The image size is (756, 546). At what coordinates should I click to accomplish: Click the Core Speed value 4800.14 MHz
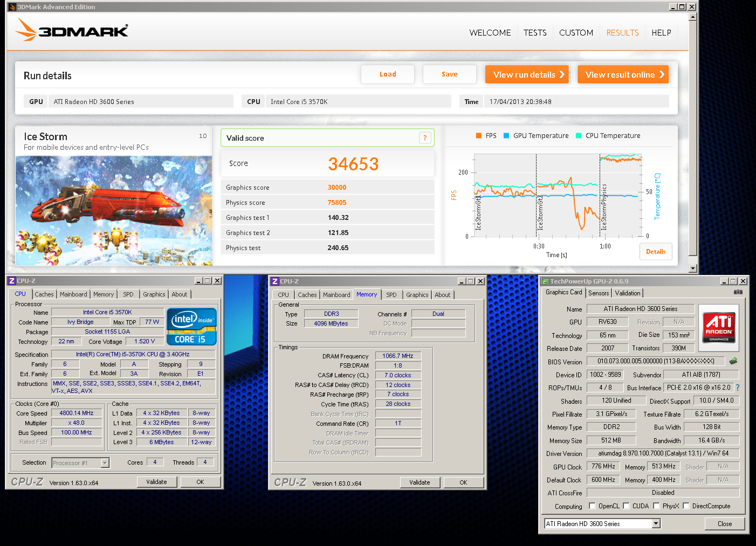(77, 413)
